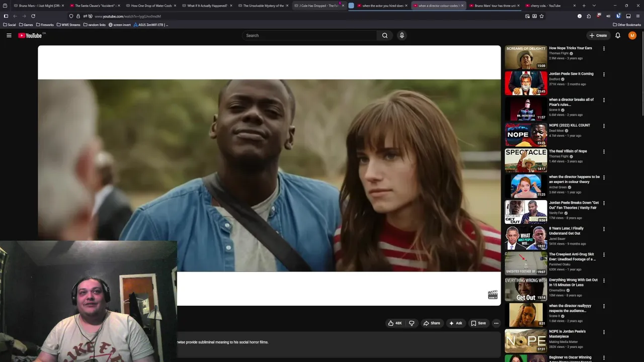
Task: Open the new tab with plus button
Action: tap(584, 6)
